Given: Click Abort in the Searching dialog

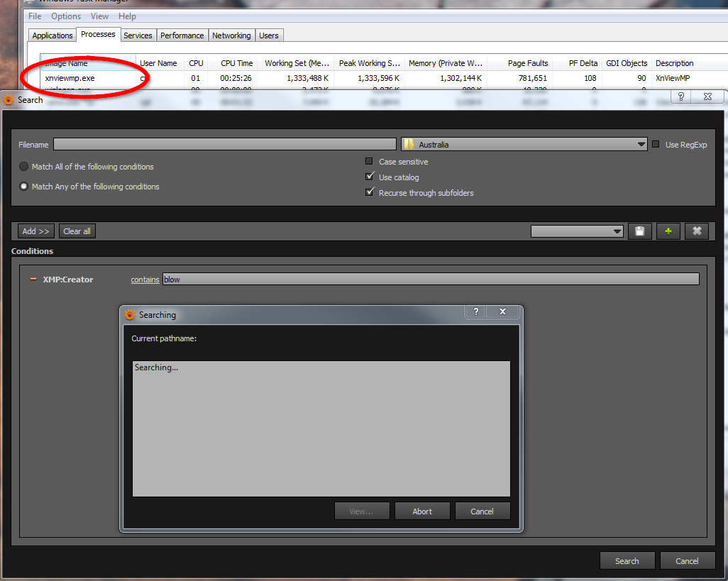Looking at the screenshot, I should pyautogui.click(x=422, y=511).
